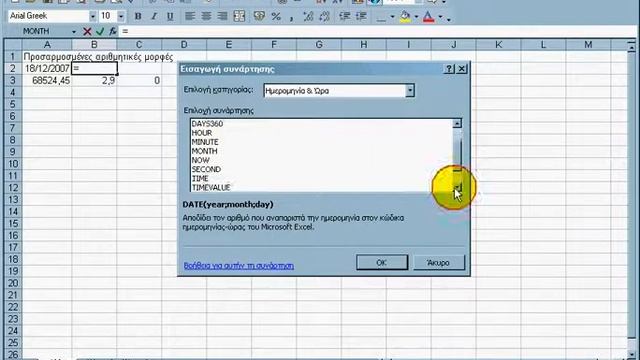Select MONTH function in list
This screenshot has width=640, height=360.
click(204, 151)
